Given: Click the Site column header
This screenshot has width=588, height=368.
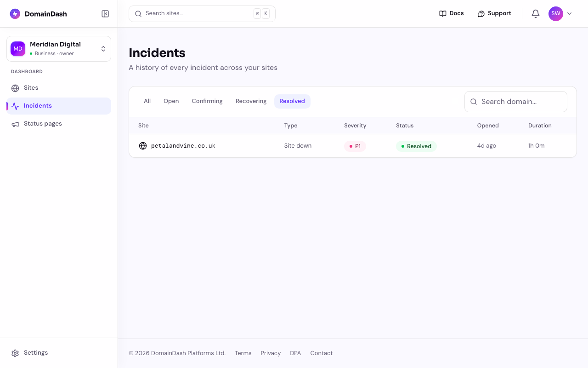Looking at the screenshot, I should click(x=143, y=126).
